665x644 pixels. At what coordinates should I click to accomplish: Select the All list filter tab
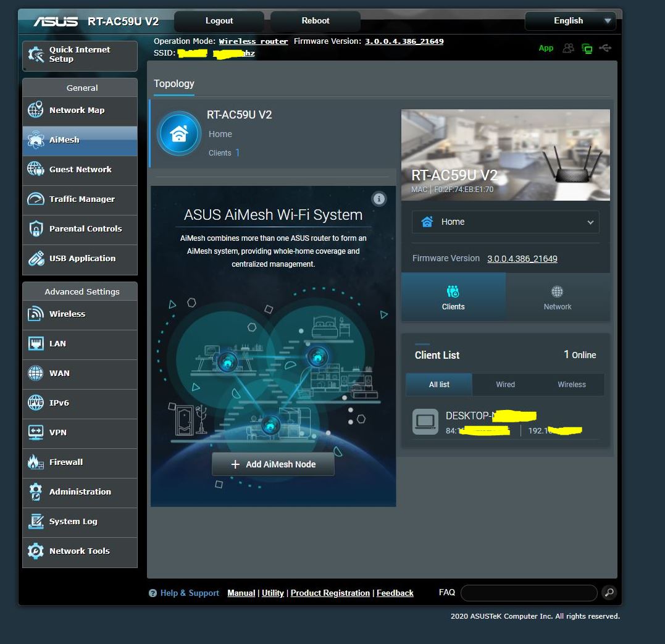click(x=439, y=385)
